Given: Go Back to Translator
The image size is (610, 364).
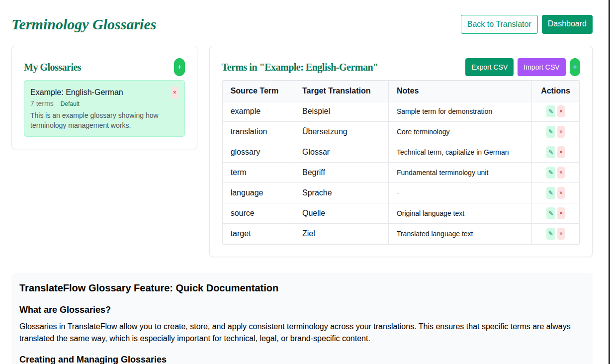Looking at the screenshot, I should (499, 24).
